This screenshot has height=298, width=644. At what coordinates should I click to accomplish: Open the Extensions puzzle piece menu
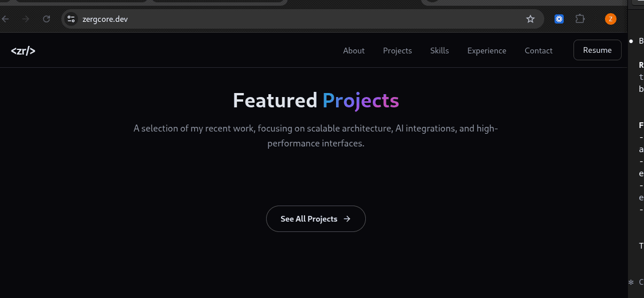point(580,19)
